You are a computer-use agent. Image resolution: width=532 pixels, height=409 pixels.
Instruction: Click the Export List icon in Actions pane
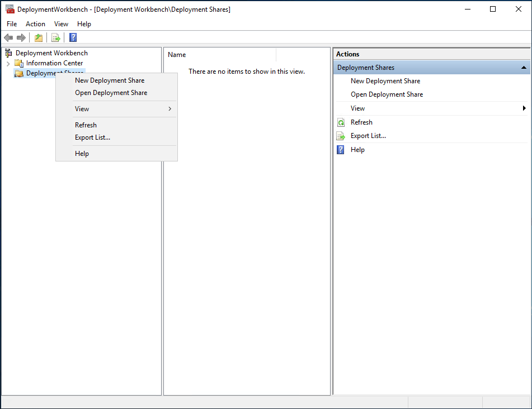pyautogui.click(x=341, y=136)
